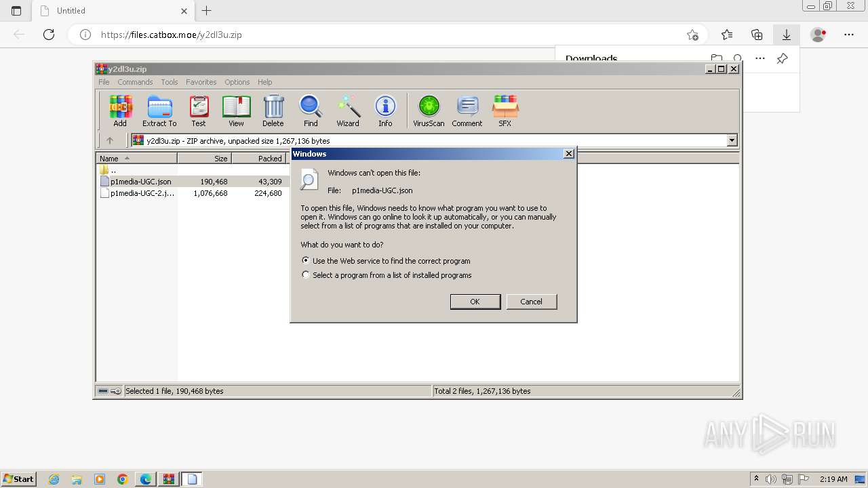The image size is (868, 488).
Task: Select the p1media-UGC.json file row
Action: (x=192, y=182)
